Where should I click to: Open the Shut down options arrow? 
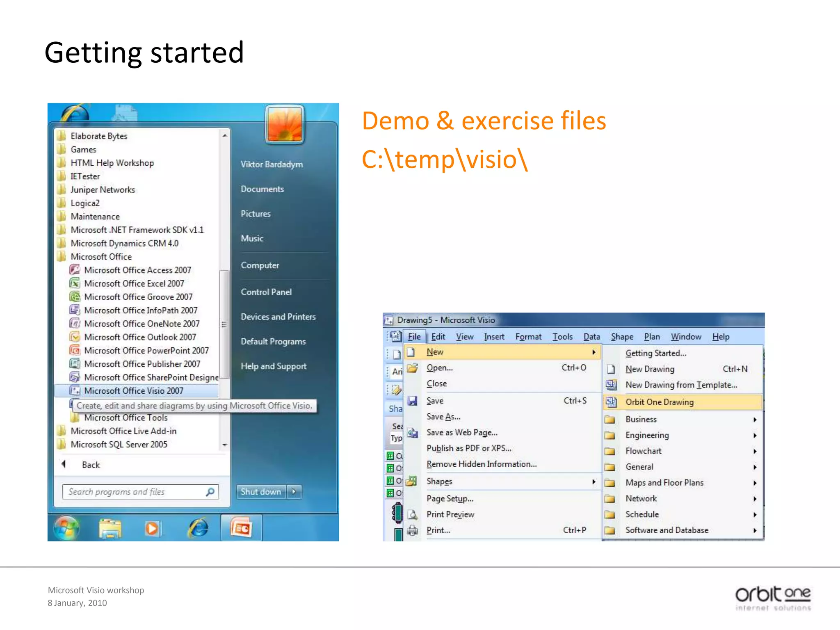294,492
